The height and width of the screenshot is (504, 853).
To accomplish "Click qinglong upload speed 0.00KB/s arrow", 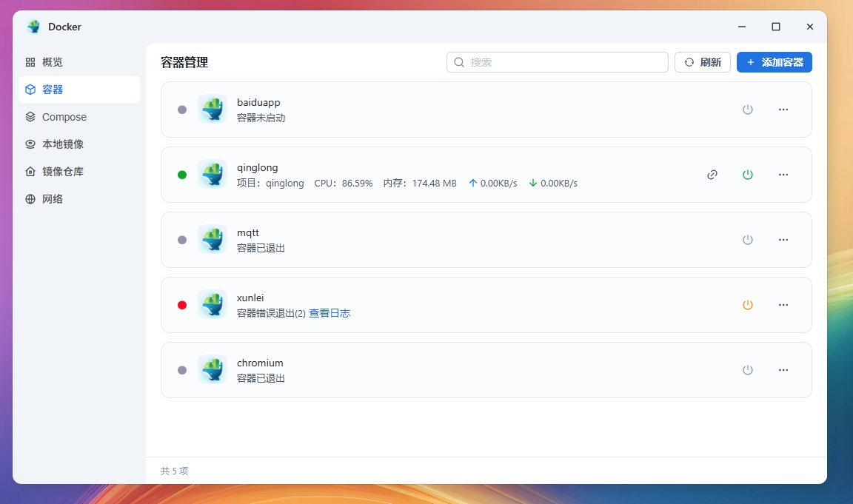I will [473, 184].
